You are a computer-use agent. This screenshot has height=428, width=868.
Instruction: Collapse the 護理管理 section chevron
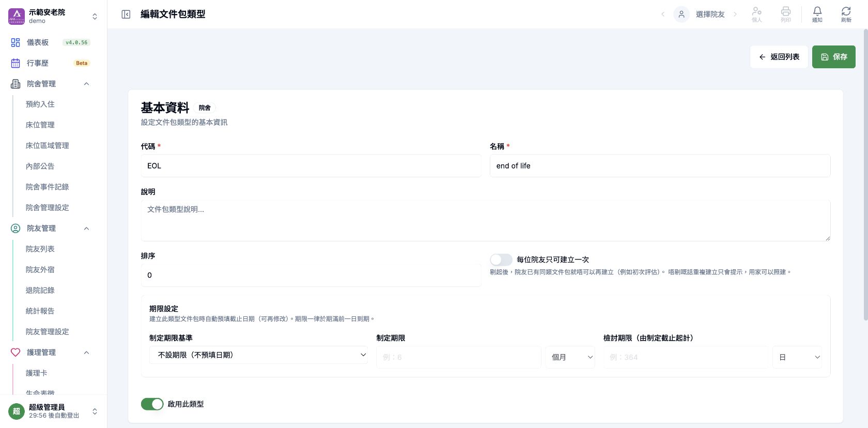[x=86, y=353]
